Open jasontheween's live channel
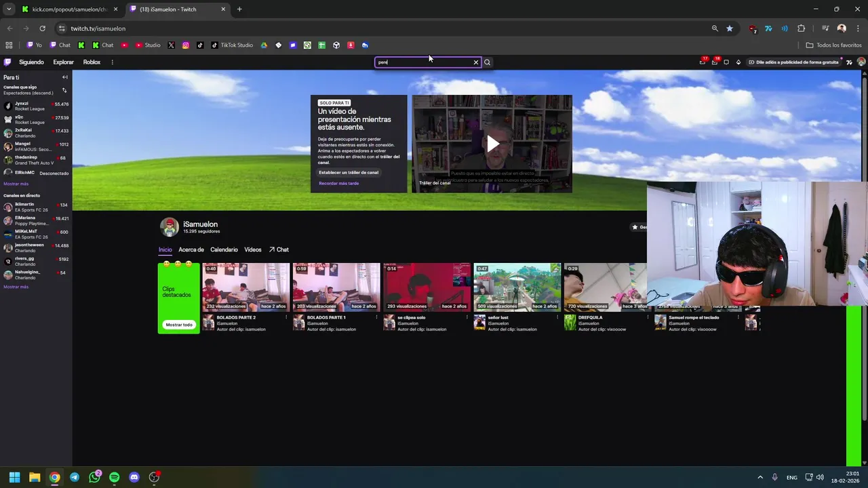Viewport: 868px width, 488px height. (x=36, y=247)
